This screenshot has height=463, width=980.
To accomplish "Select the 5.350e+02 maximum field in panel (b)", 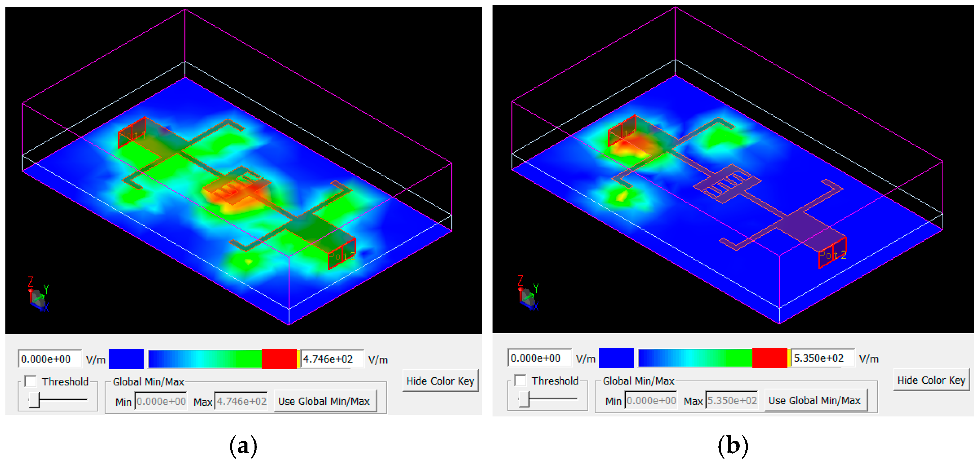I will pos(823,358).
